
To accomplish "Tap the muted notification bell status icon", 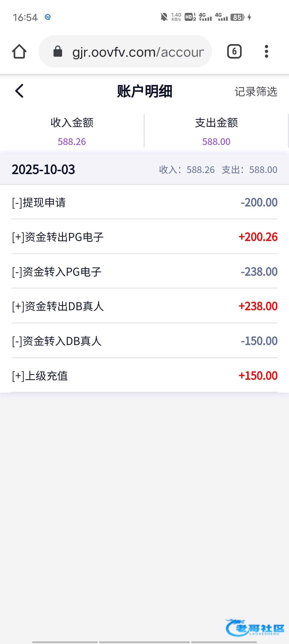I will click(x=164, y=17).
